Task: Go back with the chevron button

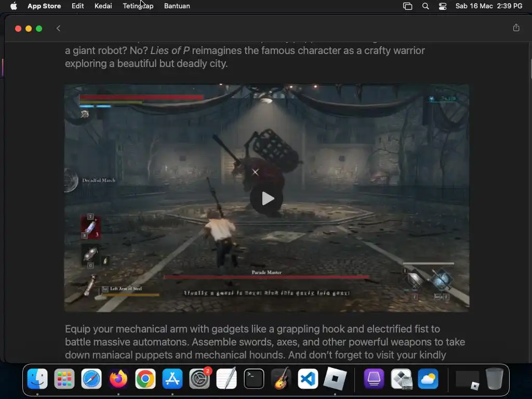Action: tap(58, 29)
